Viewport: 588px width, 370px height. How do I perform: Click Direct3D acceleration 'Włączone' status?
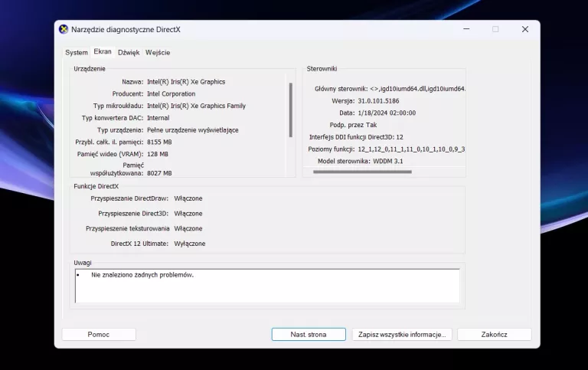[188, 213]
